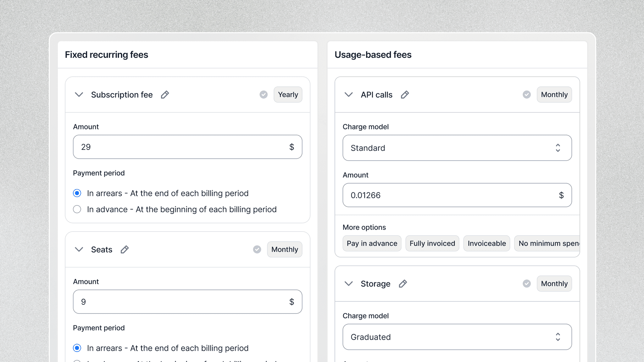Rename Storage using the pencil icon
The image size is (644, 362).
[402, 284]
